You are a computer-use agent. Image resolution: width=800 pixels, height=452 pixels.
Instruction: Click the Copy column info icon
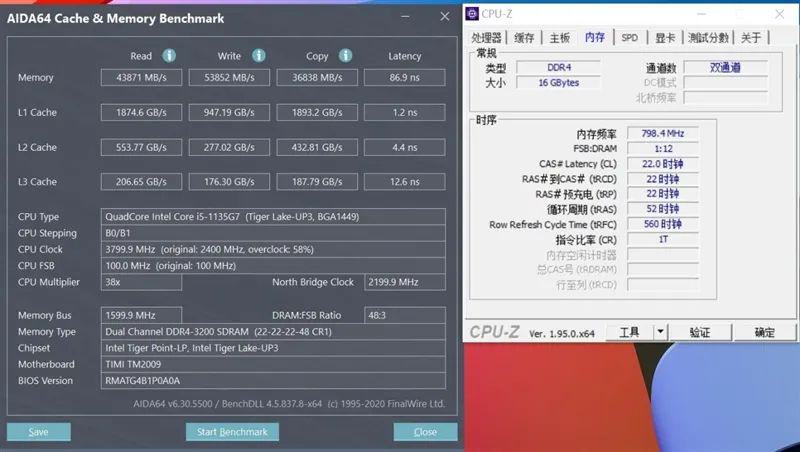(x=345, y=55)
